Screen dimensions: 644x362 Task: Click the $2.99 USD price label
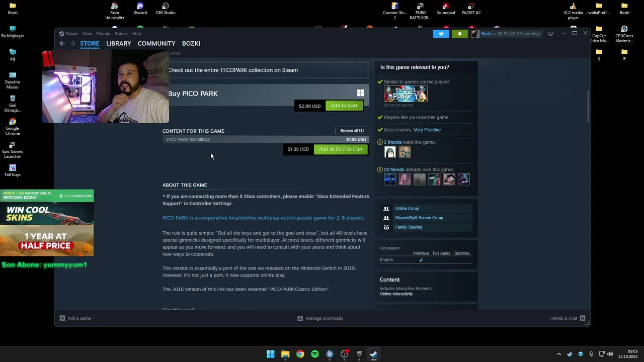tap(309, 106)
